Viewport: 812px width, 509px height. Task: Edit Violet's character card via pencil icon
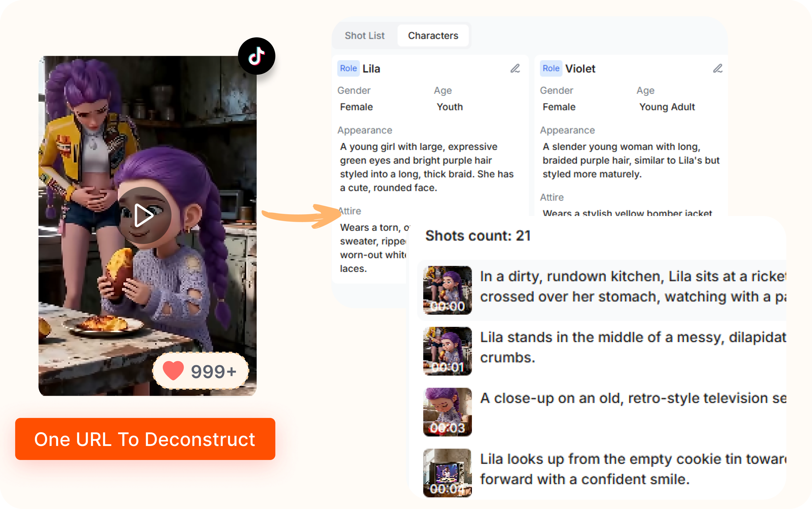click(x=718, y=69)
